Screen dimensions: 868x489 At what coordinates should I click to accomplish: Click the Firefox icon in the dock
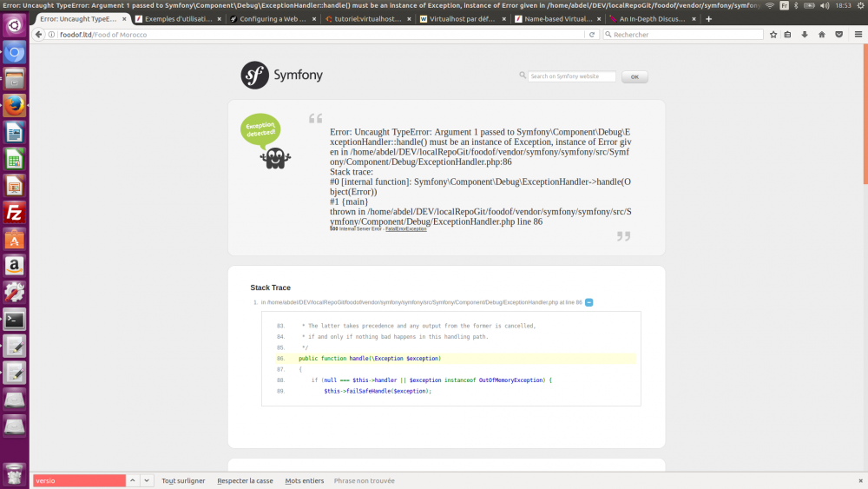[x=15, y=106]
